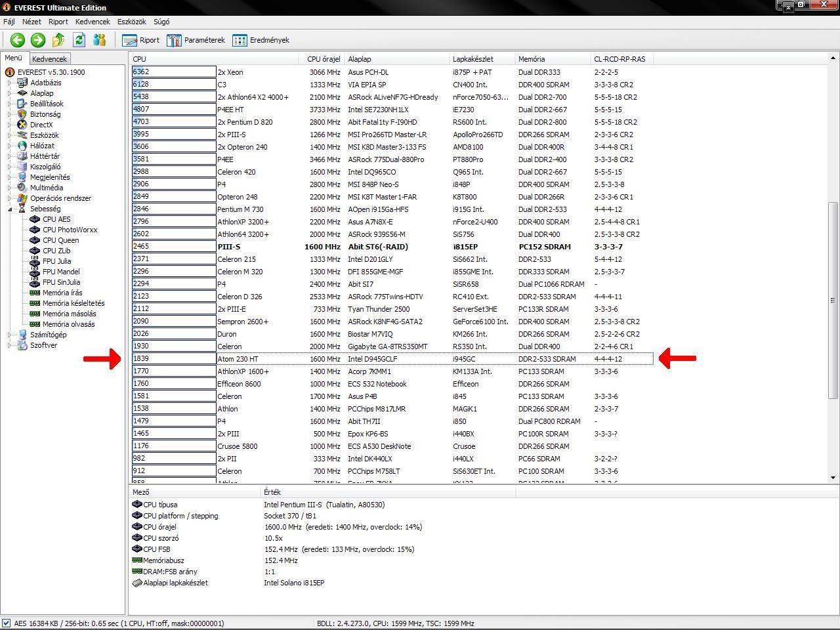Select the Atom 230 HT result row

click(392, 359)
